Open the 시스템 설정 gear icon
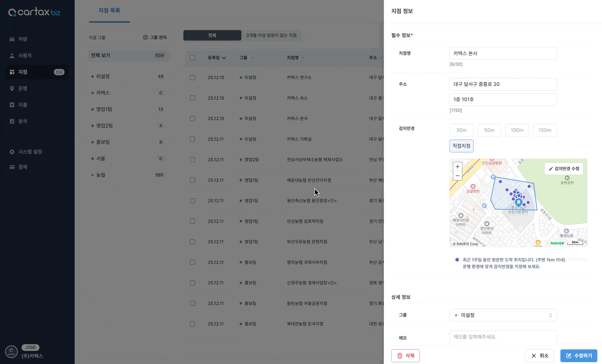Image resolution: width=602 pixels, height=364 pixels. pos(12,152)
